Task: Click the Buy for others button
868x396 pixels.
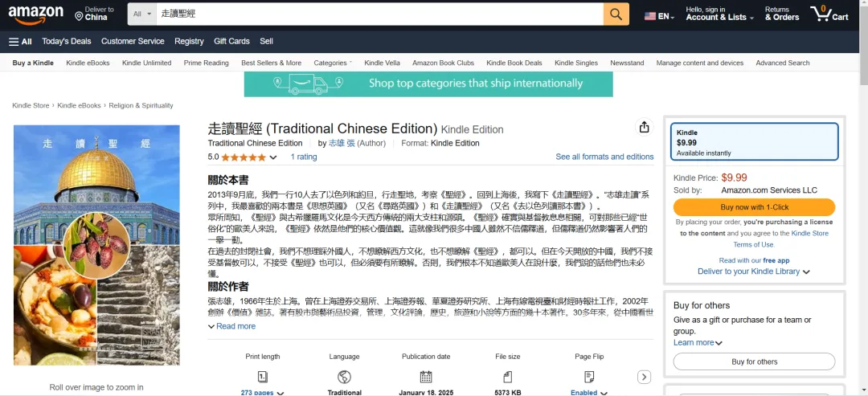Action: tap(754, 361)
